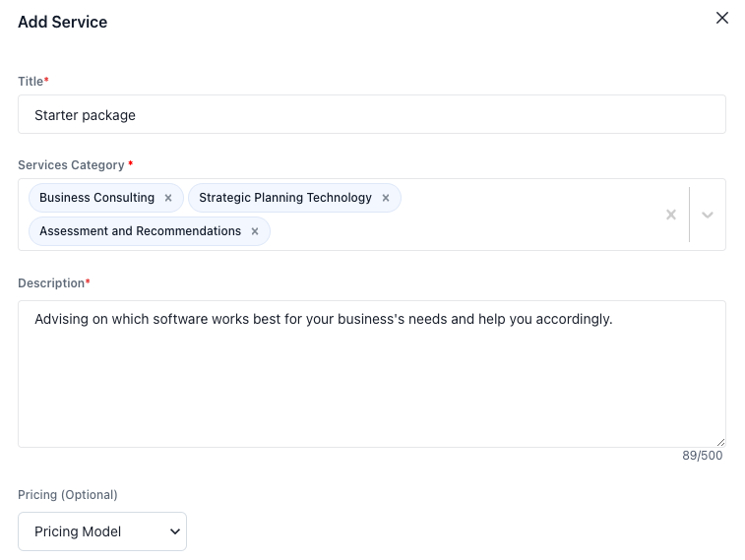This screenshot has height=560, width=745.
Task: Close the Add Service dialog
Action: click(x=722, y=18)
